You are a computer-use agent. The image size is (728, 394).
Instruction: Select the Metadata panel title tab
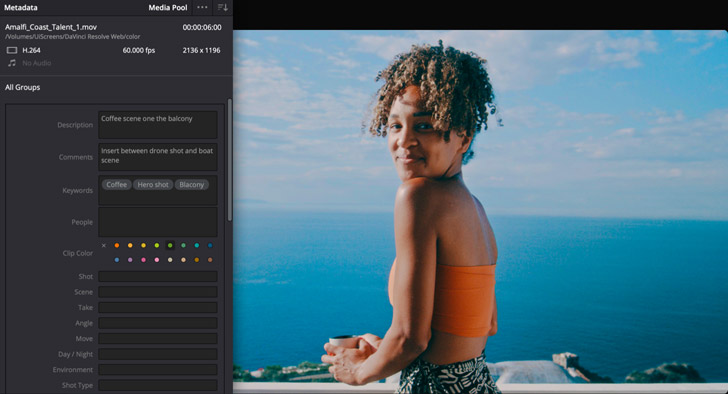coord(21,7)
